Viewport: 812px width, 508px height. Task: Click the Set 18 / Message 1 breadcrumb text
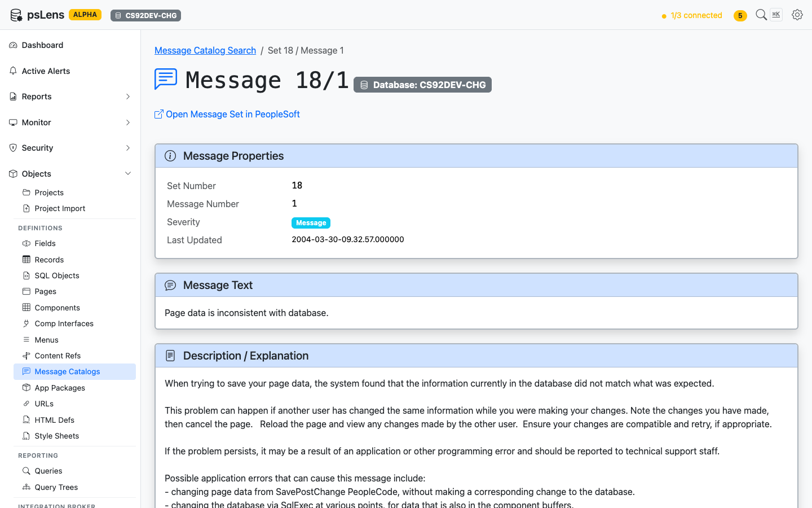(x=306, y=50)
